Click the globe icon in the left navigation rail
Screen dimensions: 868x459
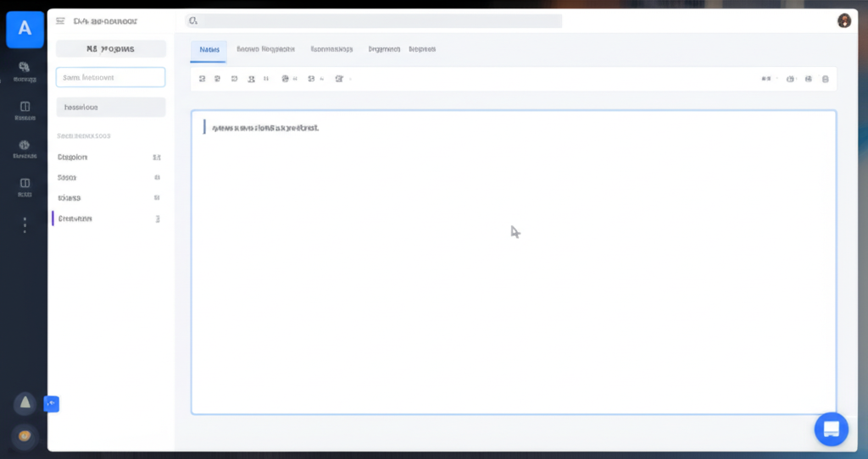point(25,145)
